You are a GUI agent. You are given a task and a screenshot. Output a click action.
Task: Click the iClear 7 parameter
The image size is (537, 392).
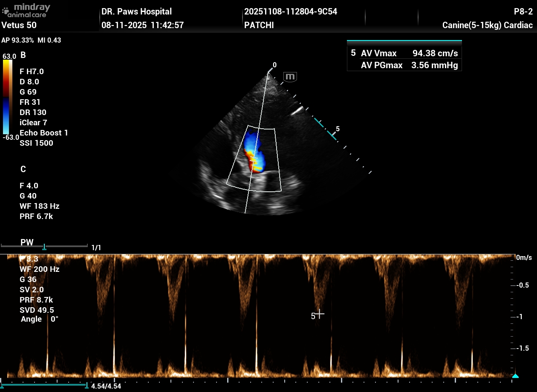tap(33, 123)
